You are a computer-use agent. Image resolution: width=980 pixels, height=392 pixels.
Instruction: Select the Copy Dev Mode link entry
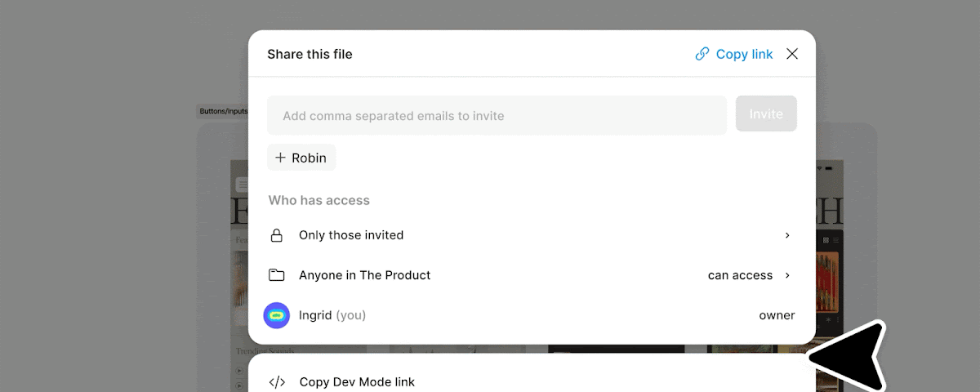point(357,381)
